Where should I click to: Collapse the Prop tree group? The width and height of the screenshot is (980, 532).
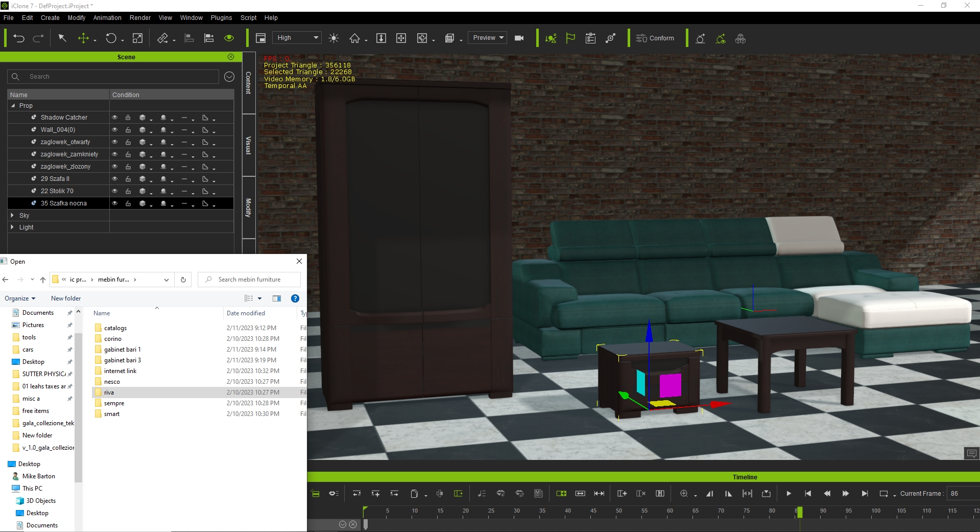(13, 106)
